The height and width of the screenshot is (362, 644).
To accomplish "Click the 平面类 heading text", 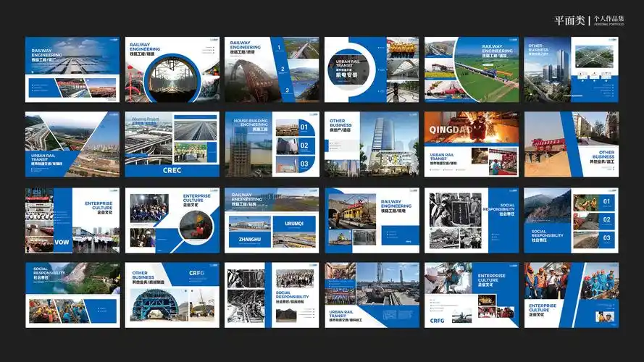I will 569,21.
